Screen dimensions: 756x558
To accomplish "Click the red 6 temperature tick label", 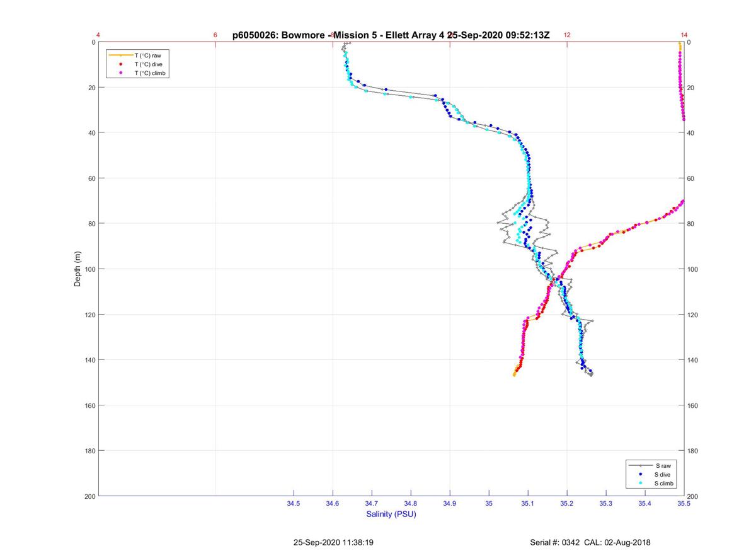I will coord(215,35).
